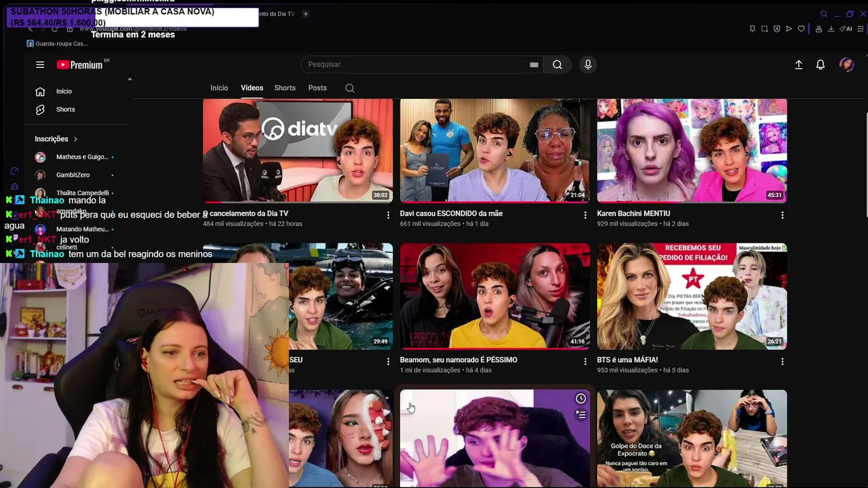Click the YouTube Premium logo
Viewport: 868px width, 488px height.
(x=80, y=65)
